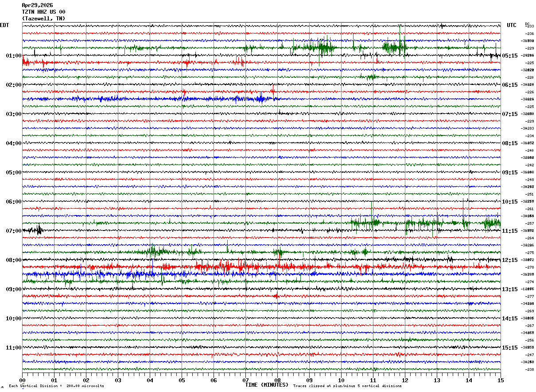The width and height of the screenshot is (536, 392).
Task: Click the 12:15 UTC row label
Action: tap(510, 260)
